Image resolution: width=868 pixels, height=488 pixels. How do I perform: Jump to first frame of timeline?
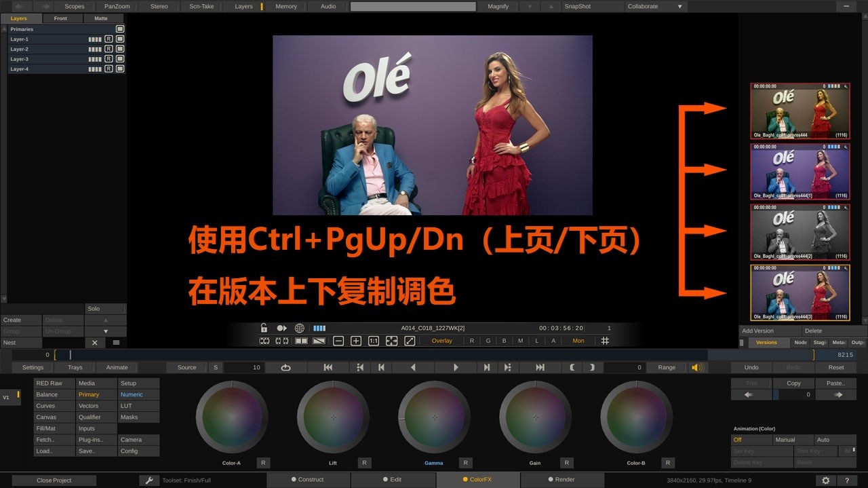tap(328, 367)
